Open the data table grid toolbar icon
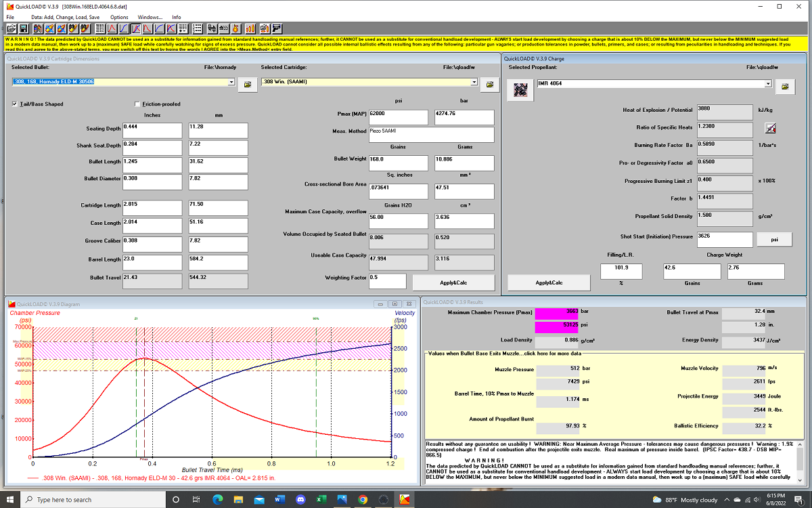The image size is (812, 508). (99, 28)
